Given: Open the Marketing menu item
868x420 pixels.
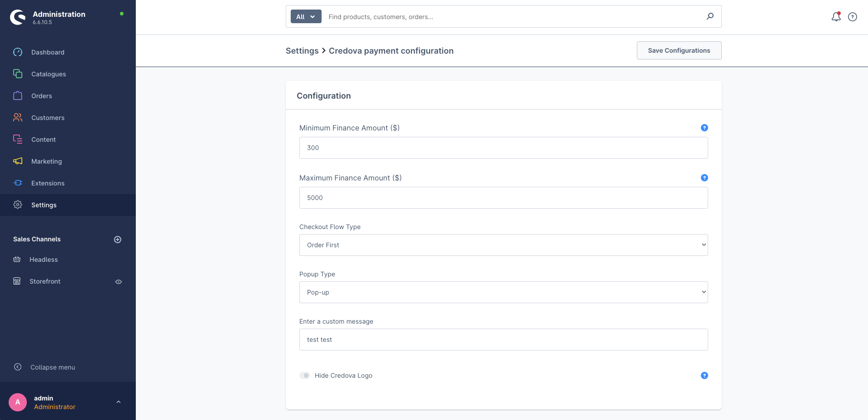Looking at the screenshot, I should (46, 161).
